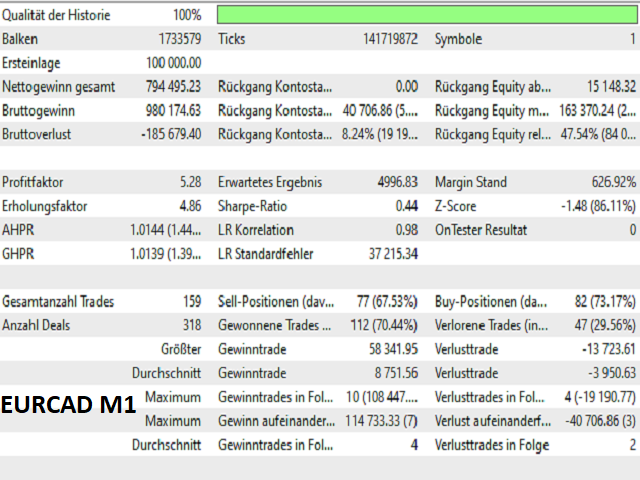The width and height of the screenshot is (640, 480).
Task: Click the Anzahl Deals value 318
Action: point(189,326)
